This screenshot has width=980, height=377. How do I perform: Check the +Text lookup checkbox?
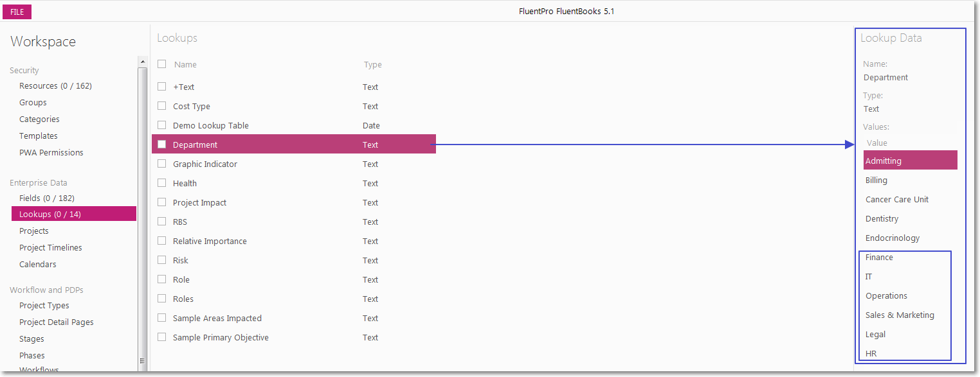162,87
